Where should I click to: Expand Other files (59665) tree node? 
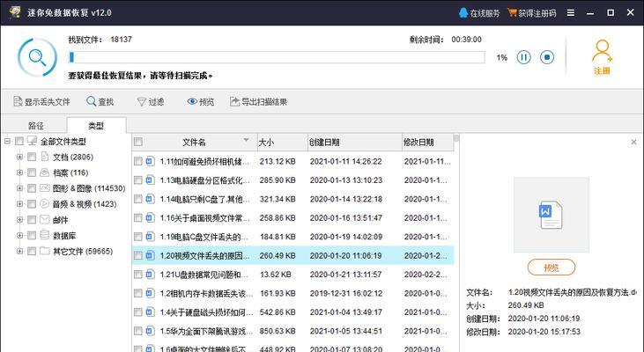[x=19, y=251]
